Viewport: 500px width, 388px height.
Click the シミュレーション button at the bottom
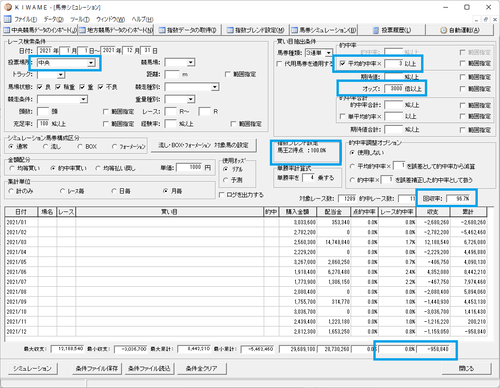tap(32, 368)
